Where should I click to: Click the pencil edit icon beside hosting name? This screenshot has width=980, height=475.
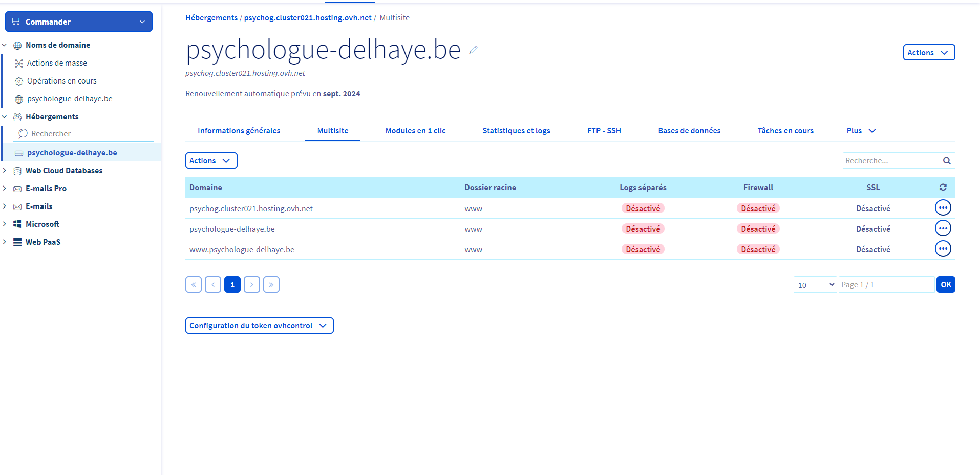pyautogui.click(x=473, y=50)
